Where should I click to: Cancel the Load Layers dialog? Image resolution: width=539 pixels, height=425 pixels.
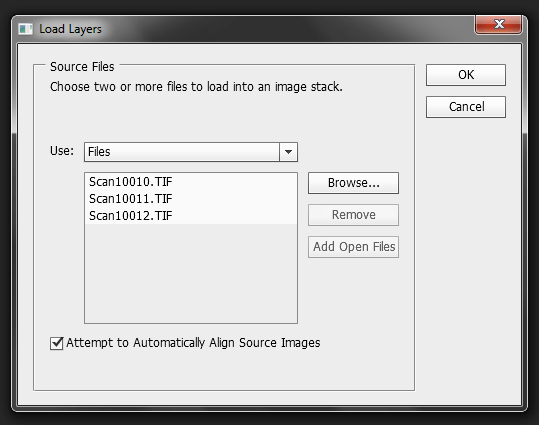tap(466, 107)
